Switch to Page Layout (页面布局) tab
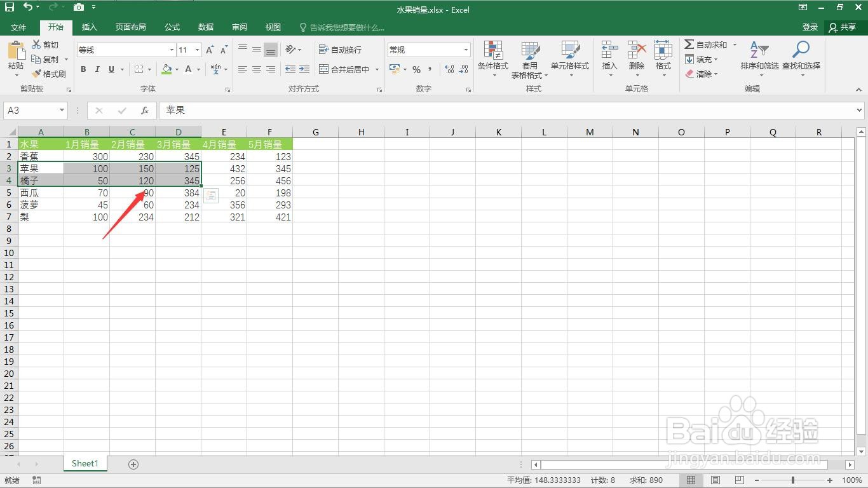Screen dimensions: 868x488 point(130,27)
